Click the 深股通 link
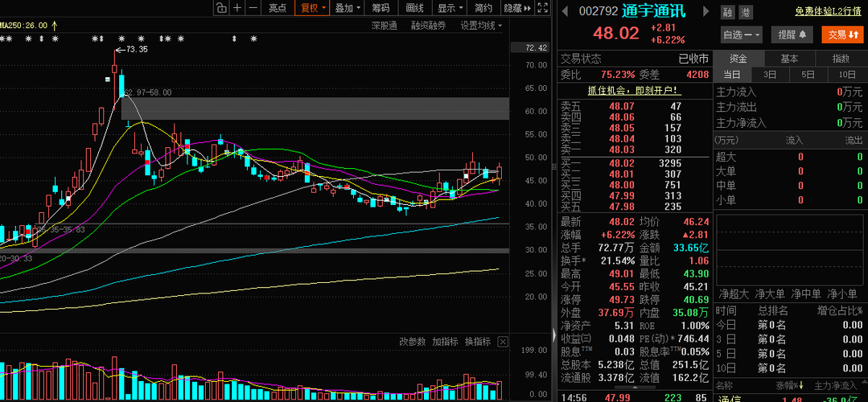This screenshot has height=402, width=868. pos(385,26)
